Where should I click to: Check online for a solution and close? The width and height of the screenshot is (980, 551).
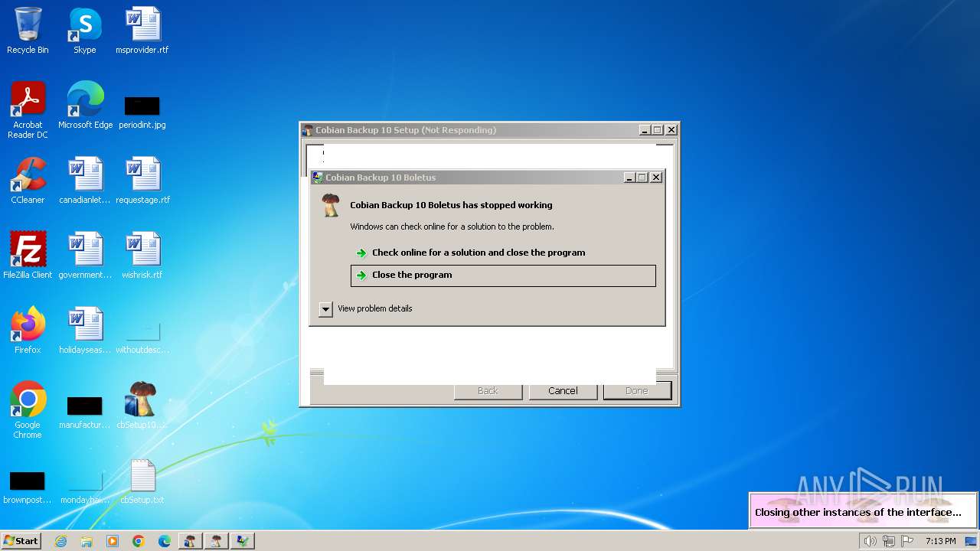point(479,253)
